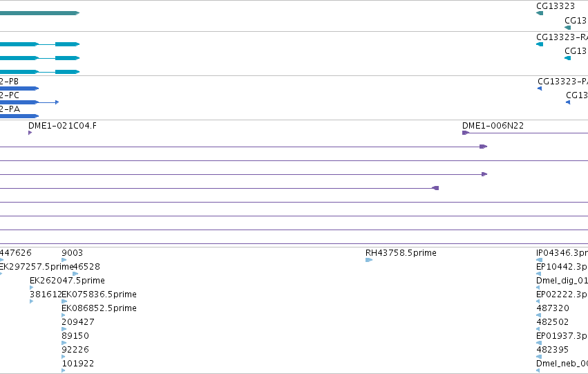Viewport: 588px width, 374px height.
Task: Select the EP01937.3p label
Action: [x=562, y=336]
